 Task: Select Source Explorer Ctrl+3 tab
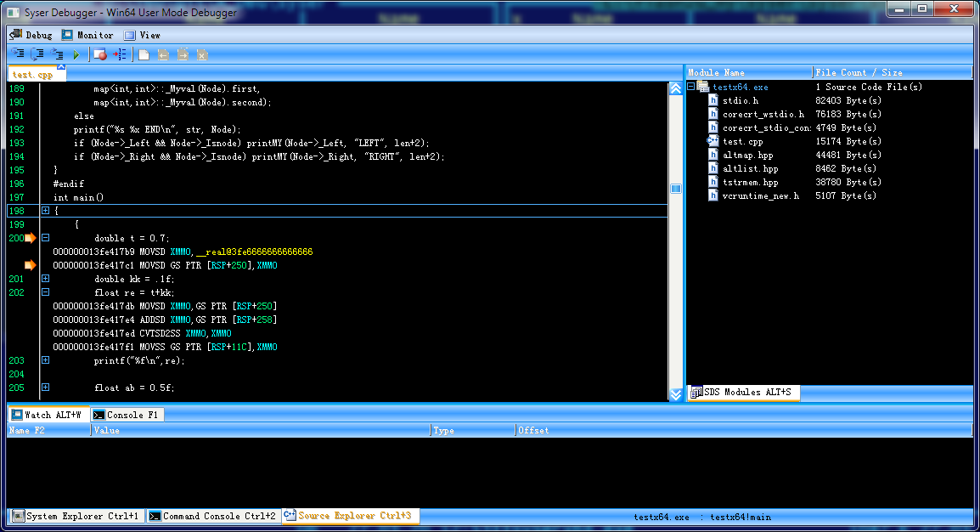click(x=350, y=516)
